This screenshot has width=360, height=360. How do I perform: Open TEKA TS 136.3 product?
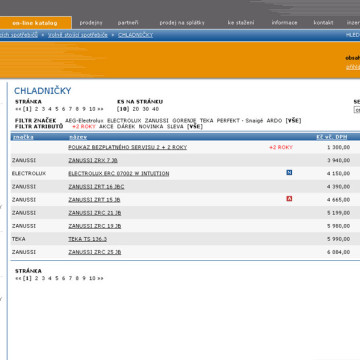click(x=87, y=239)
